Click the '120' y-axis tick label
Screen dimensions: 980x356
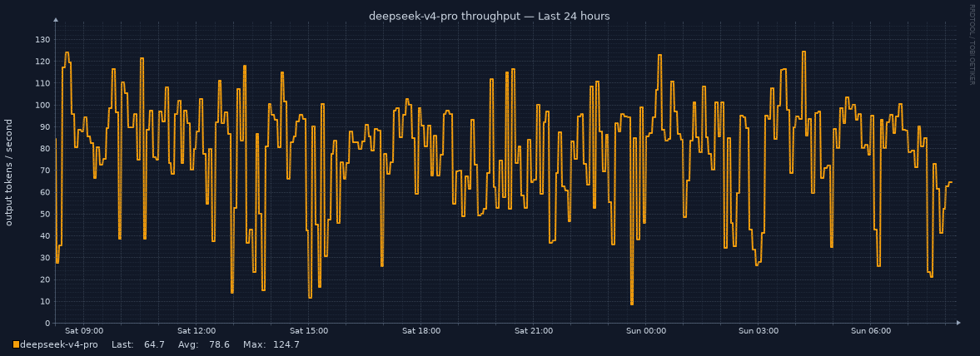43,62
